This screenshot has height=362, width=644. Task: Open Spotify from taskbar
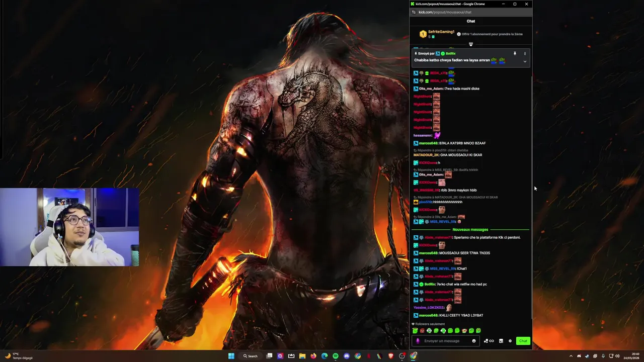coord(336,356)
